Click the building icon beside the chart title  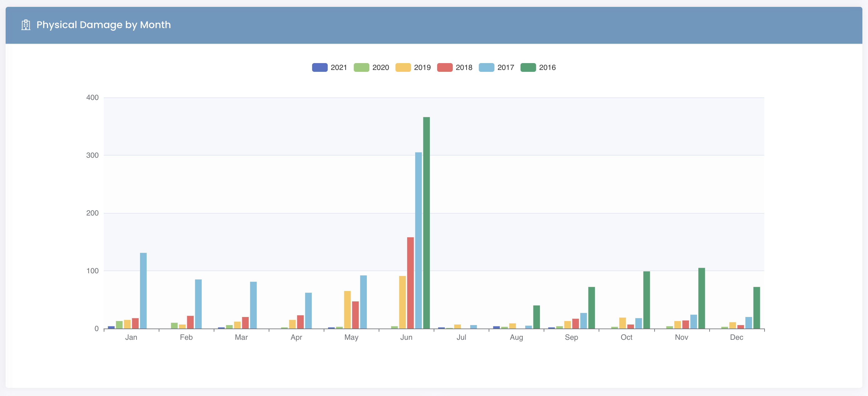click(26, 25)
